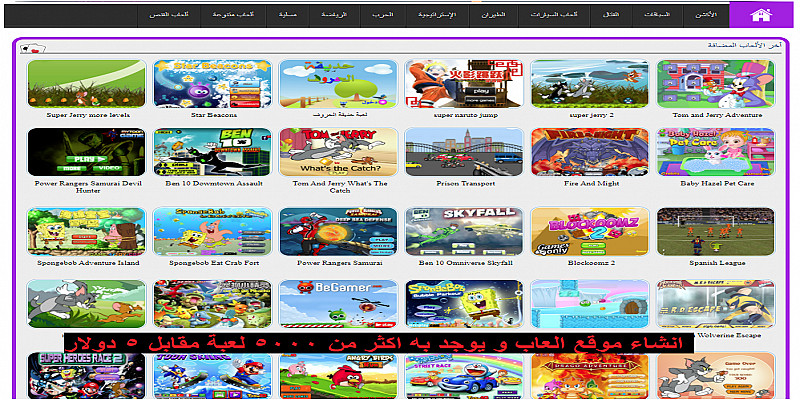Click Tom and Jerry Adventure title link
Image resolution: width=800 pixels, height=400 pixels.
pyautogui.click(x=717, y=115)
